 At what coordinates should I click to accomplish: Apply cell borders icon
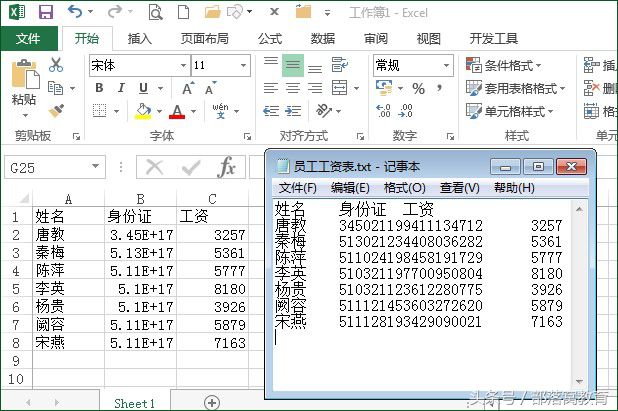(x=99, y=111)
